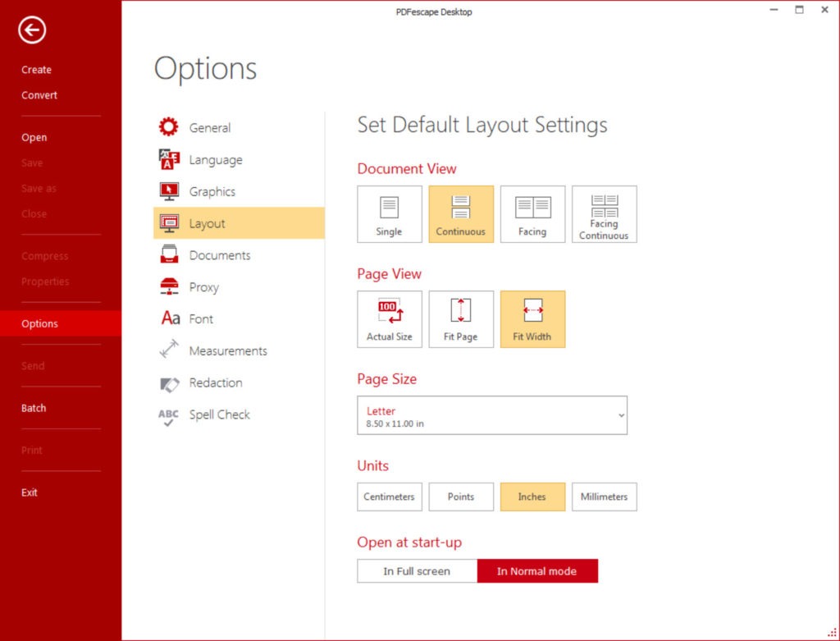
Task: Open the Convert menu item
Action: click(39, 95)
